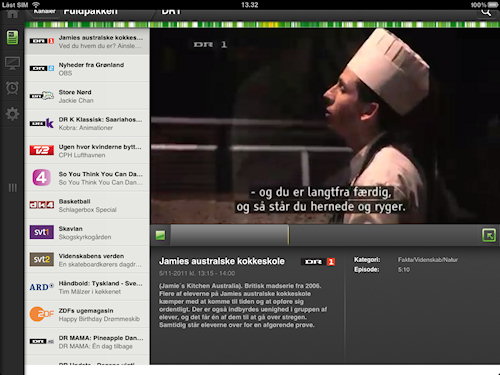
Task: Open the TV guide list icon
Action: click(x=12, y=37)
